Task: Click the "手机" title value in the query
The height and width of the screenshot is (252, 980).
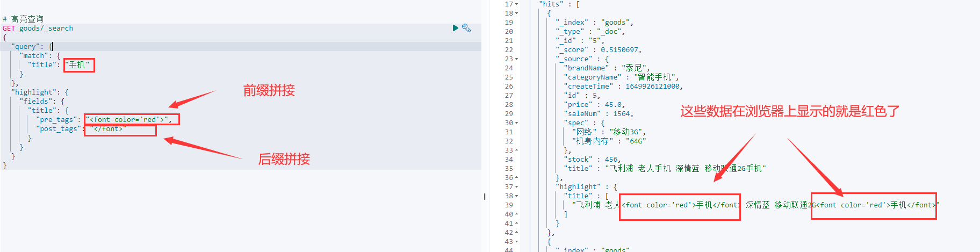Action: click(x=77, y=65)
